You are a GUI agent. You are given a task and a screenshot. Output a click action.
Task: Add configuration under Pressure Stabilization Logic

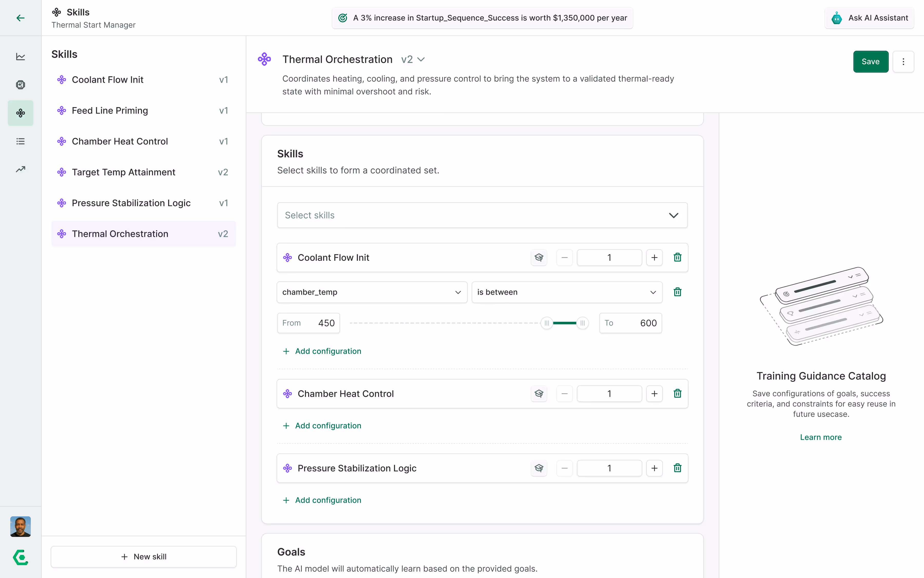tap(322, 500)
